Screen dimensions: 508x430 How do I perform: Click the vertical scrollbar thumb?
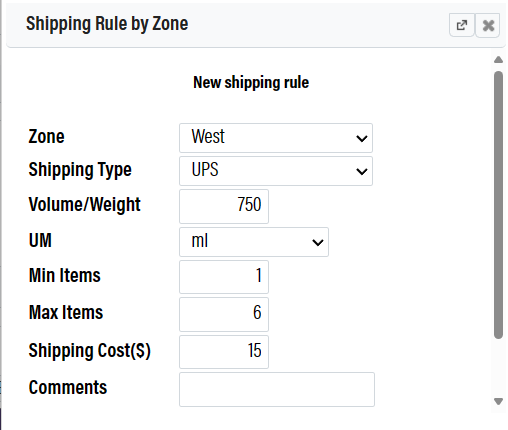[x=498, y=205]
